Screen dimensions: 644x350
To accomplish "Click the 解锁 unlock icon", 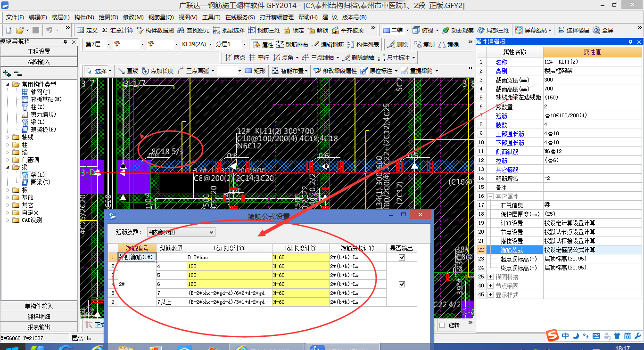I will click(x=318, y=30).
